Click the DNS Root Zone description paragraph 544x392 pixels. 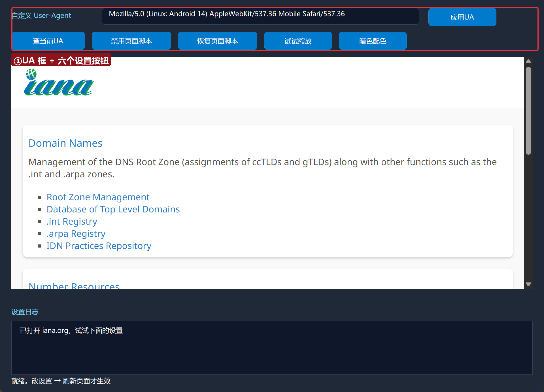(x=263, y=168)
